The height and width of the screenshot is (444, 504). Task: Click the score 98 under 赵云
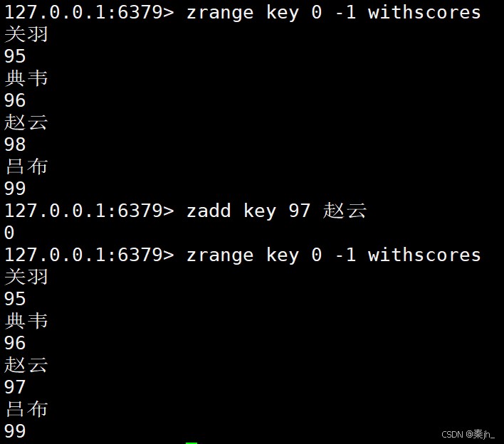[15, 144]
